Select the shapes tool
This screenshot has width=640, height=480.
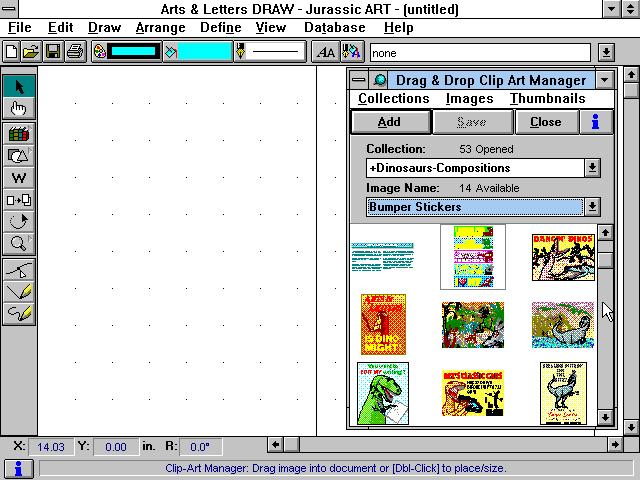pos(19,156)
